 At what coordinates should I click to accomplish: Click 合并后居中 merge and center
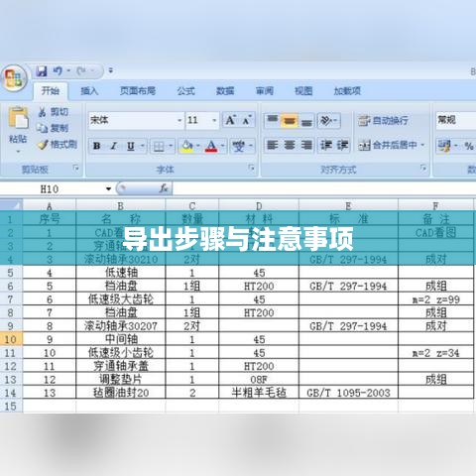tap(388, 145)
